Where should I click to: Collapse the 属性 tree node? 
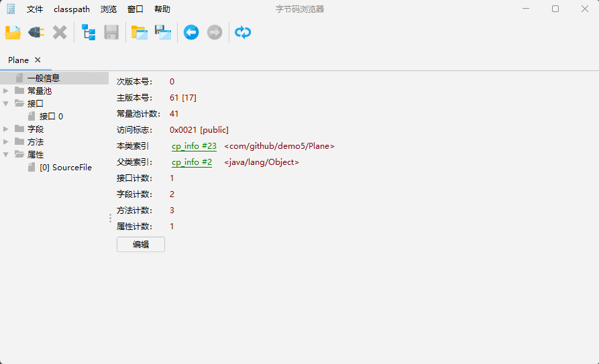[6, 154]
